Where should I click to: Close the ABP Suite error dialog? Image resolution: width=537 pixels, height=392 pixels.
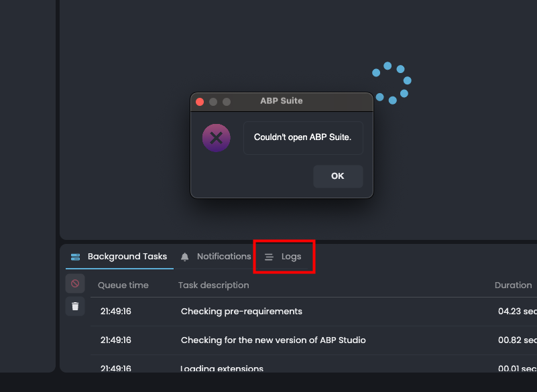click(x=200, y=102)
